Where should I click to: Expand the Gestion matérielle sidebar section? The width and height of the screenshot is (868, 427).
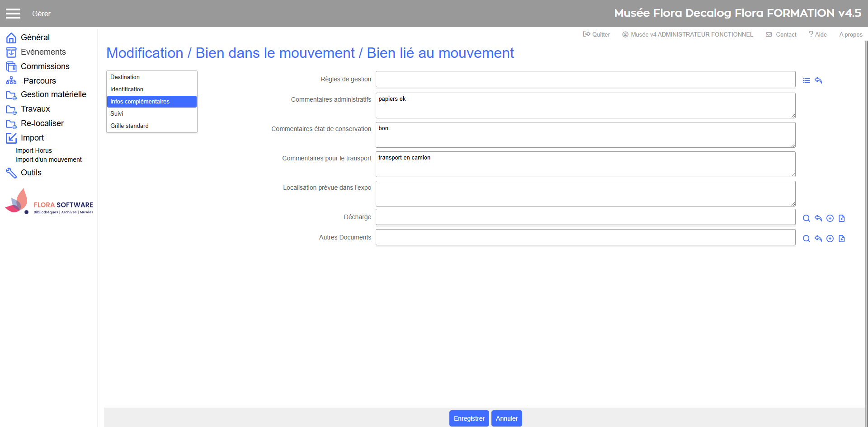point(53,94)
